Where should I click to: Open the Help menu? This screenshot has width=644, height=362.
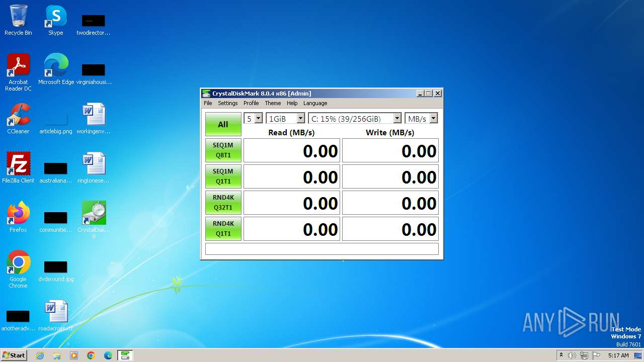pos(292,103)
